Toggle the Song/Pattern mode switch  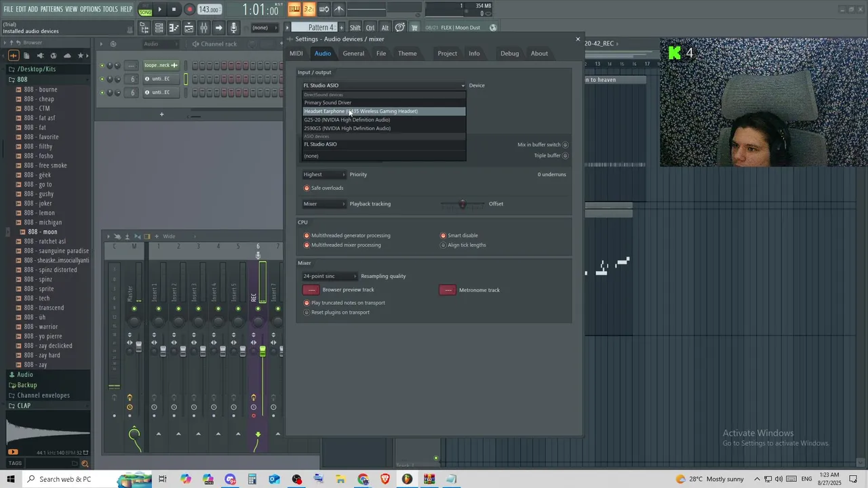[x=145, y=10]
